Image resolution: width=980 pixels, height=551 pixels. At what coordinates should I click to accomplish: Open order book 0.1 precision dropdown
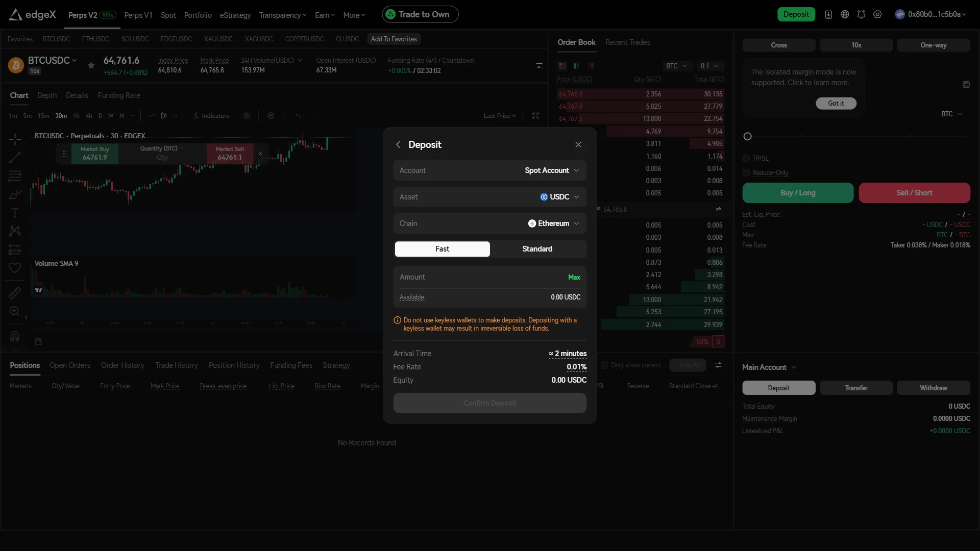(x=710, y=66)
